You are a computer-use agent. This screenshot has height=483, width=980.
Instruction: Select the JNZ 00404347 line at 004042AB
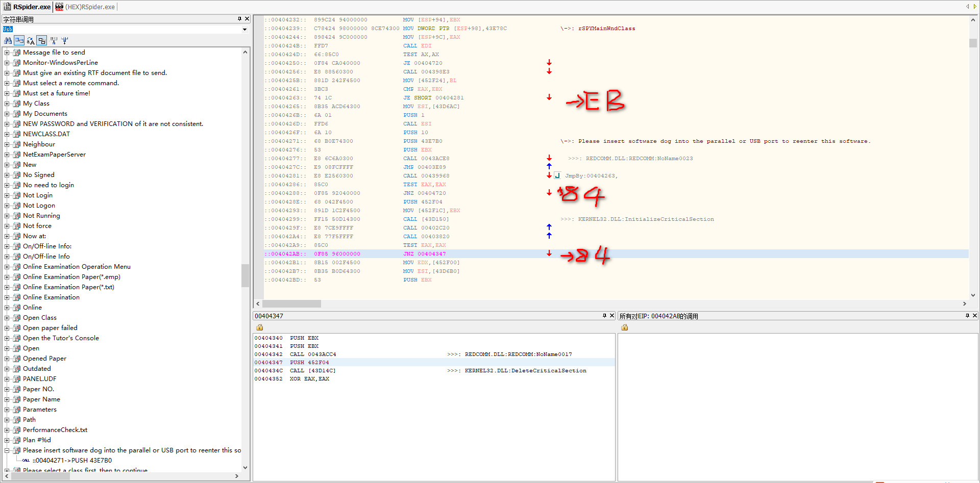point(424,254)
